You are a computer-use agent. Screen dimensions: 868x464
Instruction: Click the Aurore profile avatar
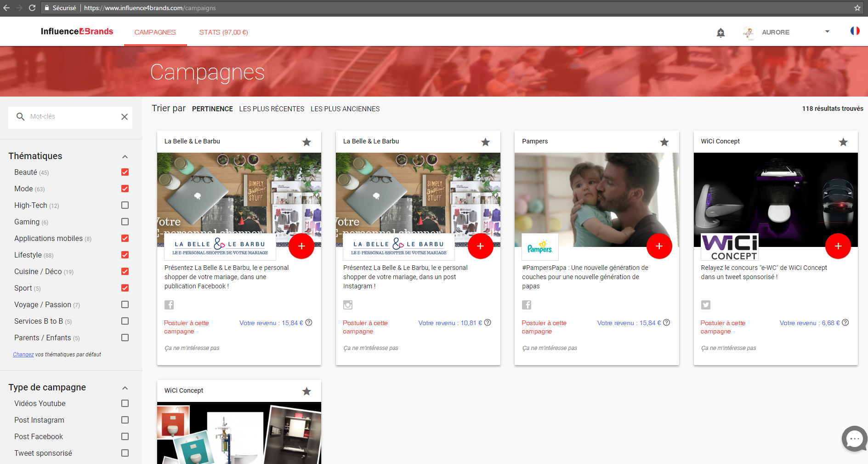click(x=749, y=33)
